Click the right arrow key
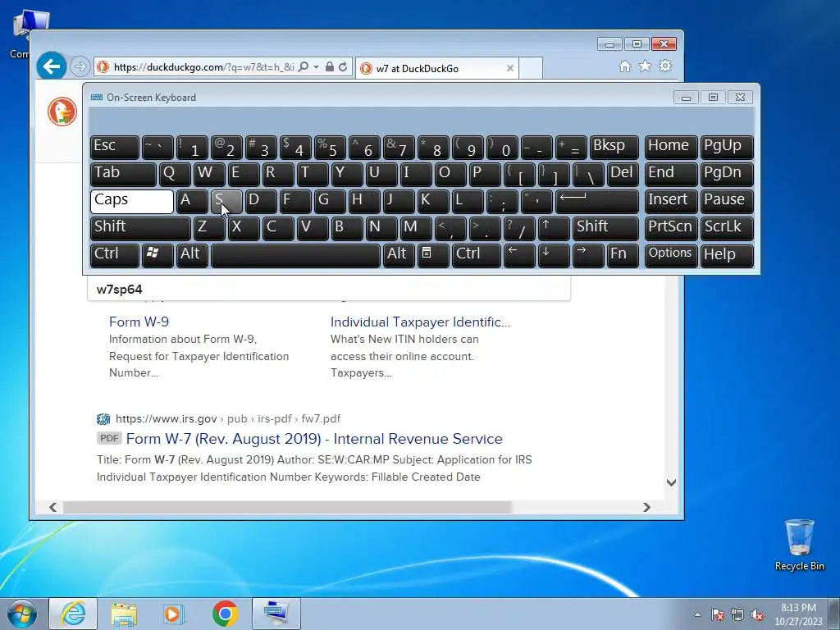840x630 pixels. point(587,256)
